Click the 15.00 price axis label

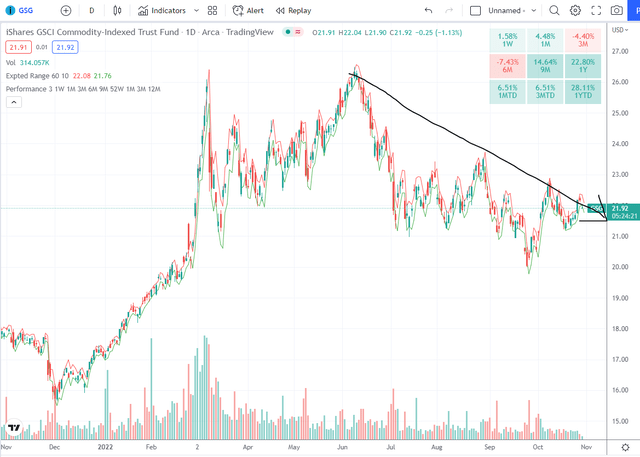click(620, 421)
